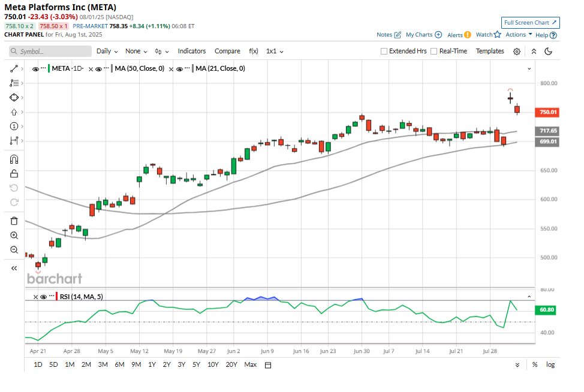
Task: Open META series options ellipsis
Action: (43, 68)
